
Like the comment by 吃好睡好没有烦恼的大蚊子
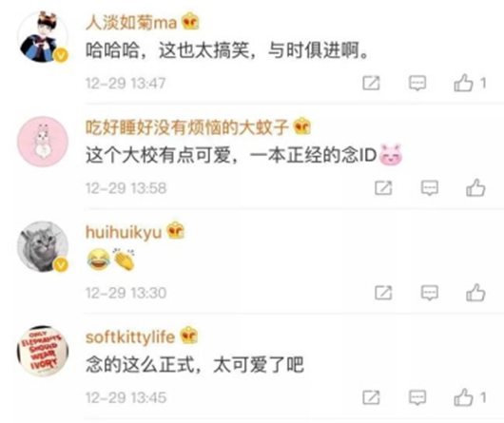pyautogui.click(x=475, y=188)
